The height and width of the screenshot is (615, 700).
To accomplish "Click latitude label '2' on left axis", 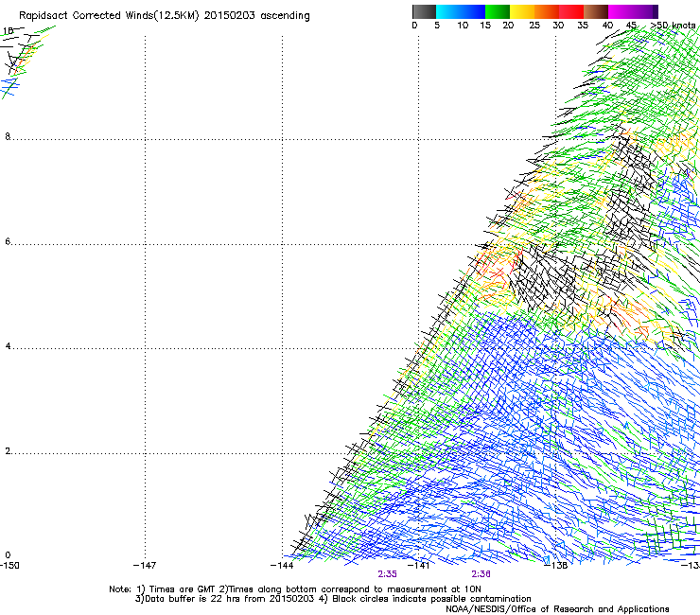I will [x=8, y=451].
